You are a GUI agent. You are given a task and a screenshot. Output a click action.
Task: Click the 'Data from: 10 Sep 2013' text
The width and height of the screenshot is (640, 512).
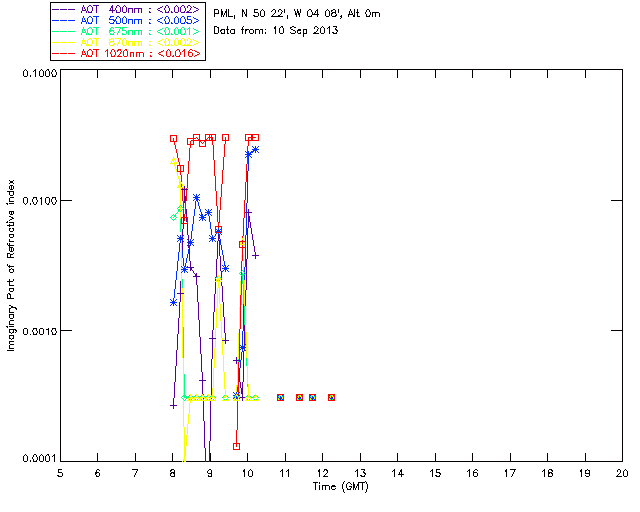click(x=276, y=31)
